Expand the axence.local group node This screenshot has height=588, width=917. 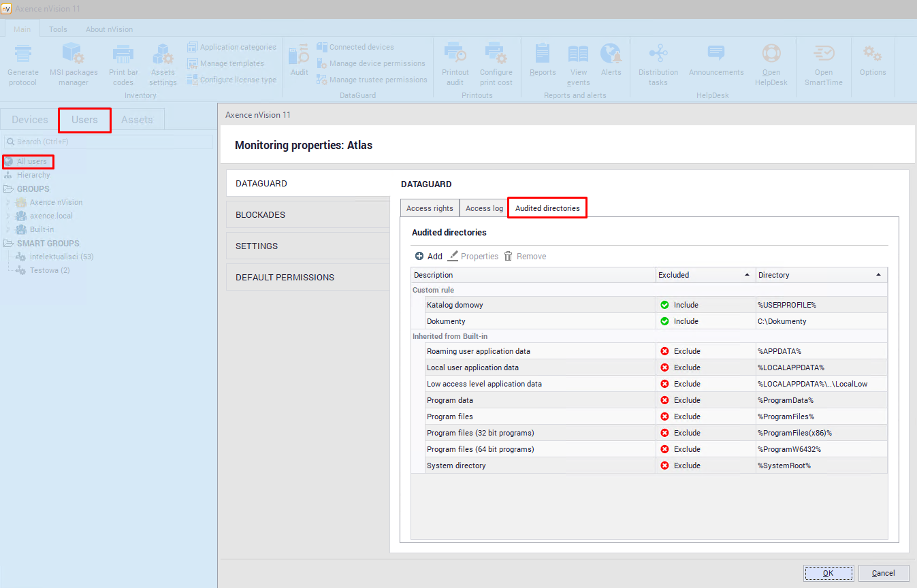8,216
